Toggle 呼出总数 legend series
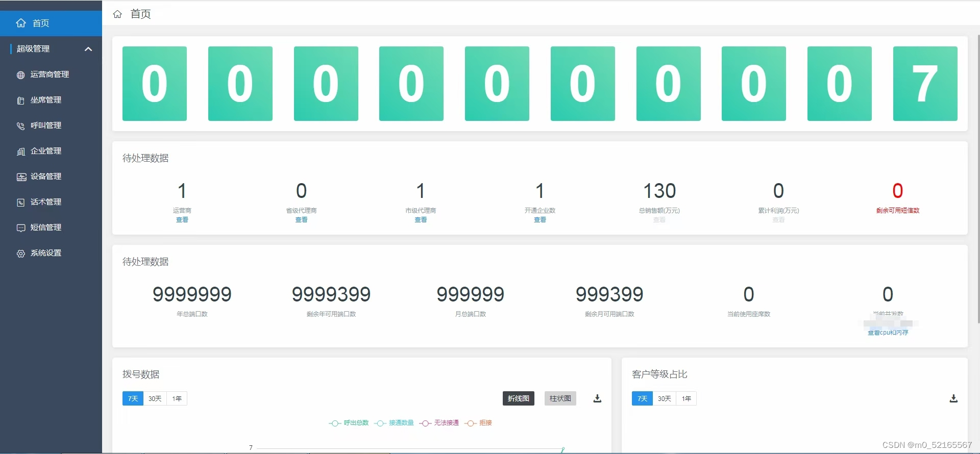The image size is (980, 454). click(x=349, y=423)
